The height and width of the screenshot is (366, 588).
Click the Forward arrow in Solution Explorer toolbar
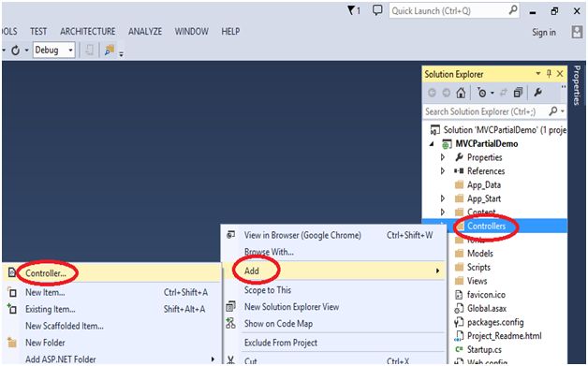(x=446, y=93)
